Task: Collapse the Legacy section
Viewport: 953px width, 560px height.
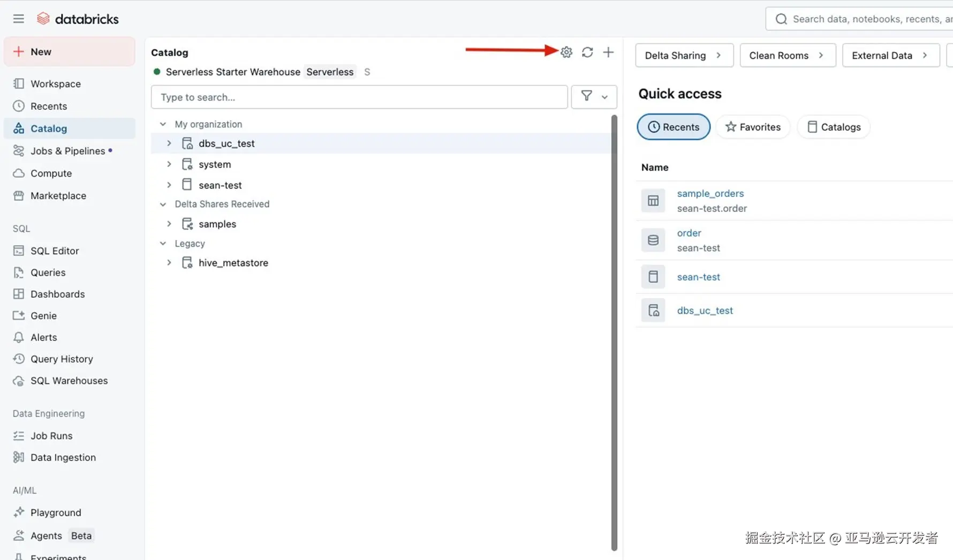Action: click(163, 244)
